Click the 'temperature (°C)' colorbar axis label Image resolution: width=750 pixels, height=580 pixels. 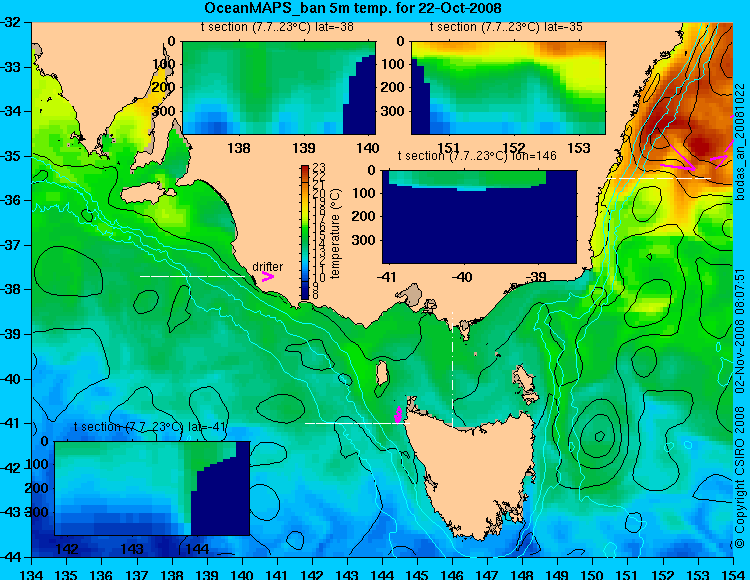[x=335, y=233]
